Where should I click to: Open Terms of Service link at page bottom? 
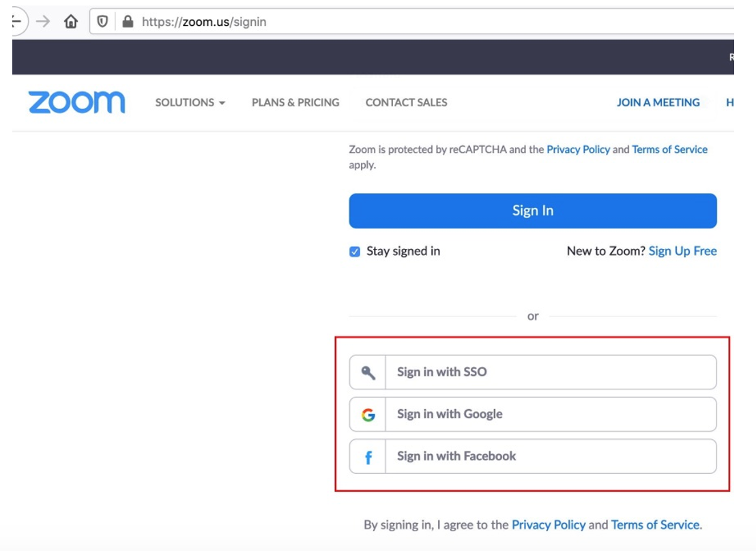(655, 524)
